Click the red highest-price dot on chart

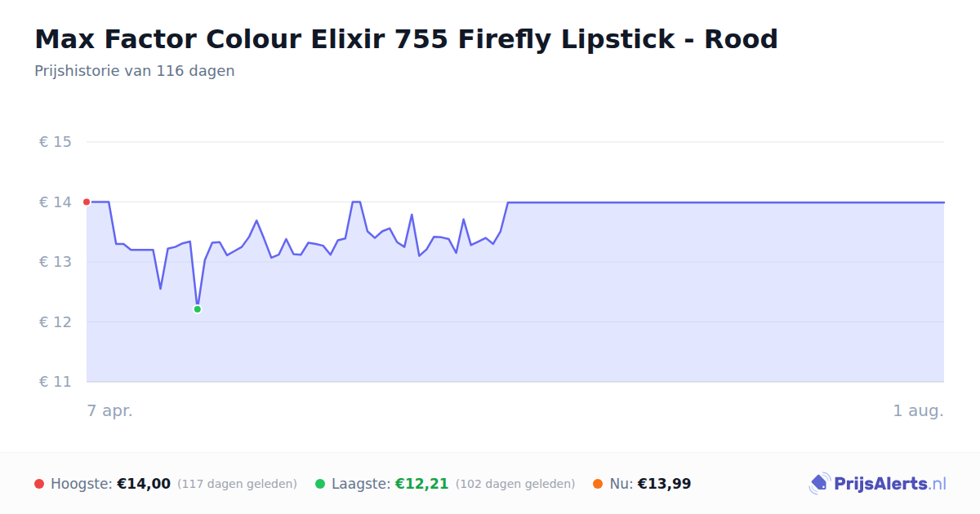(x=87, y=202)
